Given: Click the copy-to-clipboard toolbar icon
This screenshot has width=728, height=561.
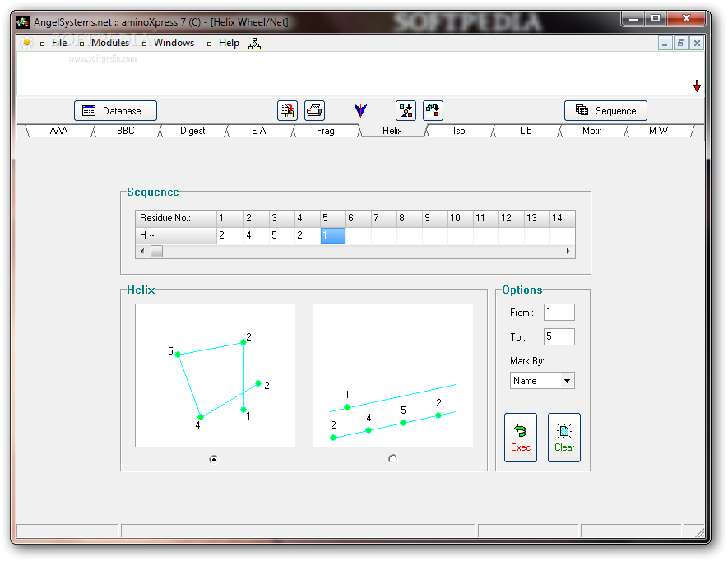Looking at the screenshot, I should pos(287,110).
